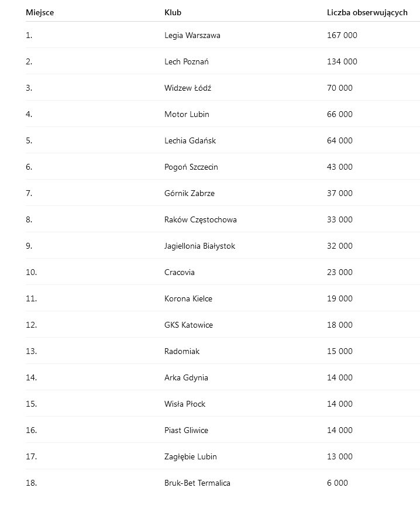Click the Liczba obserwujących column header

click(367, 12)
